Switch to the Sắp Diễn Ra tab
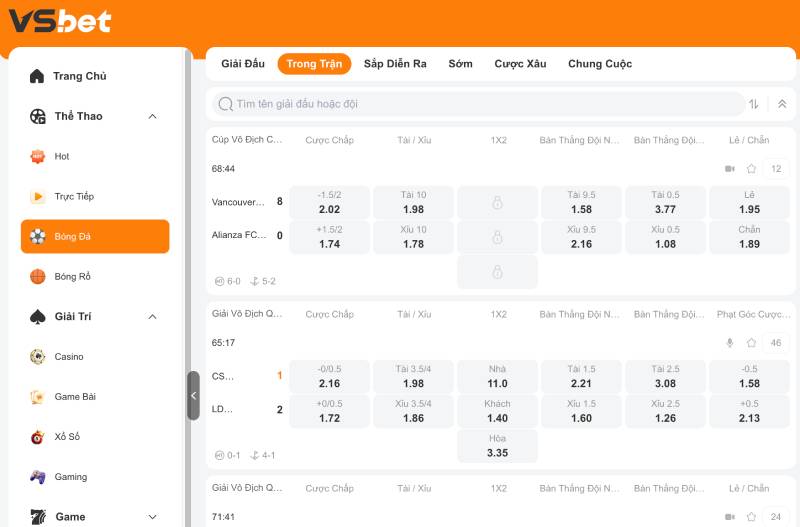This screenshot has width=800, height=527. (395, 64)
